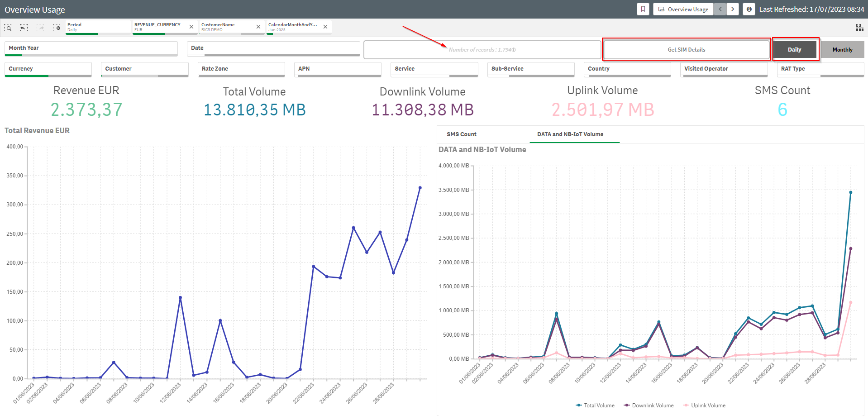This screenshot has height=420, width=868.
Task: Switch to the SMS Count tab
Action: pyautogui.click(x=461, y=134)
